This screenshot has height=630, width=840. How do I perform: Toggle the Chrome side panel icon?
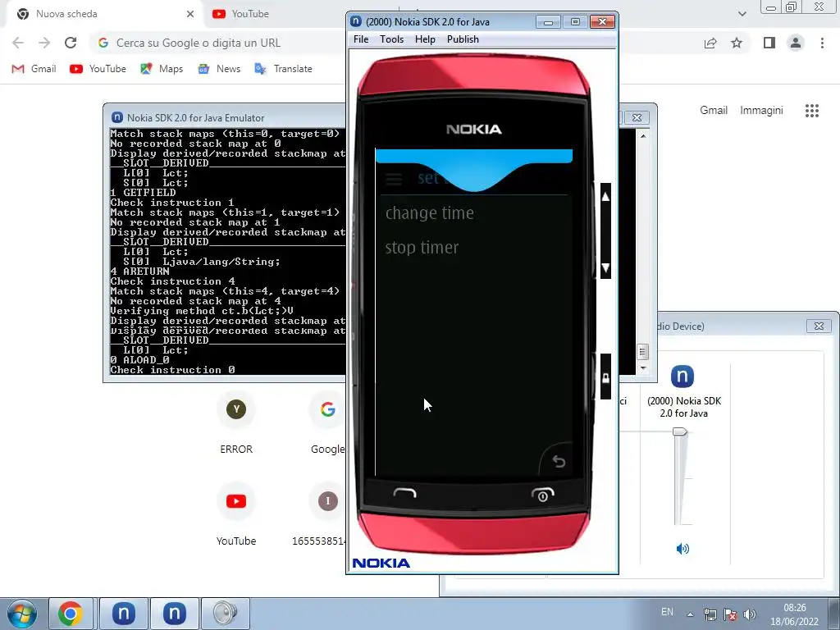(769, 43)
